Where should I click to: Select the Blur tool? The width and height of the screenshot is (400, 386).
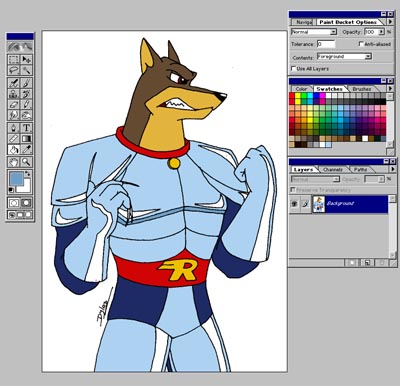tap(14, 115)
